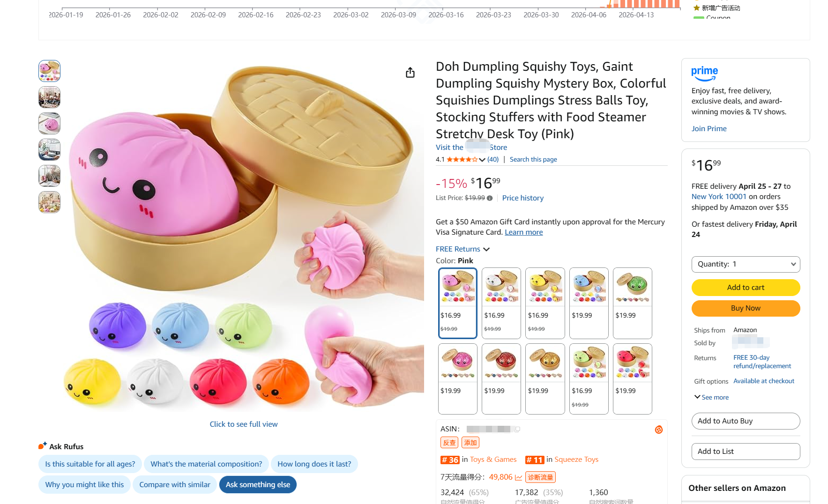The height and width of the screenshot is (504, 828).
Task: Click the Ask Rufus icon
Action: click(x=43, y=445)
